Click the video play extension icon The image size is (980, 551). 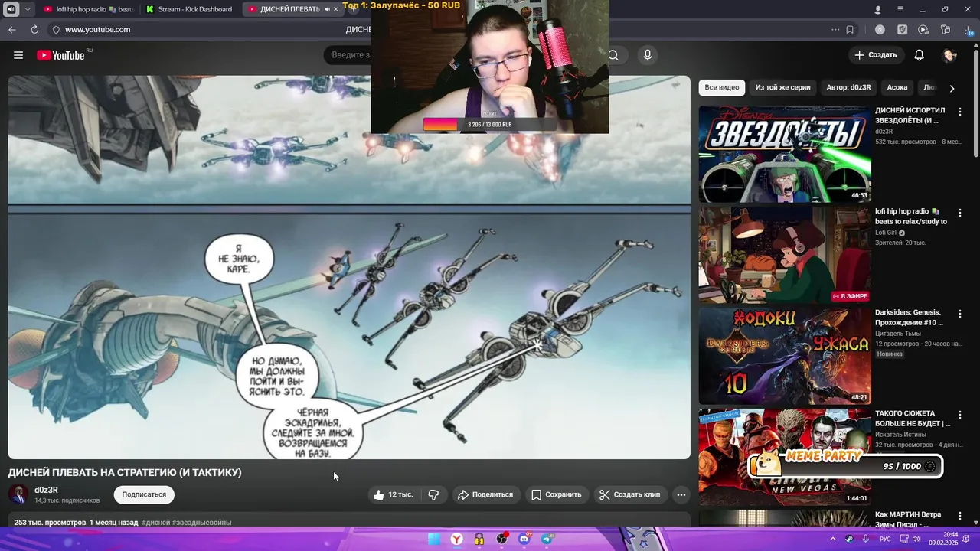click(923, 30)
